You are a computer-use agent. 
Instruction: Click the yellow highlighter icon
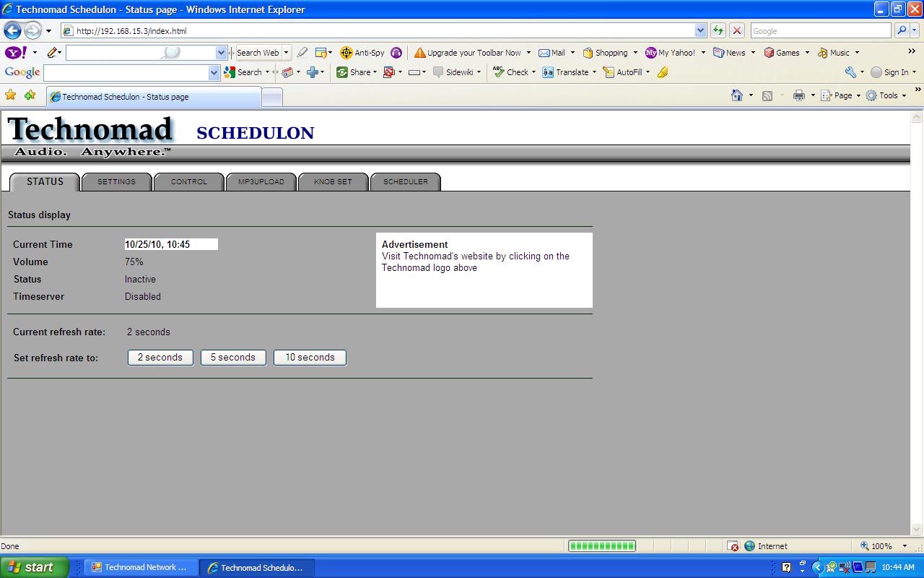(663, 72)
